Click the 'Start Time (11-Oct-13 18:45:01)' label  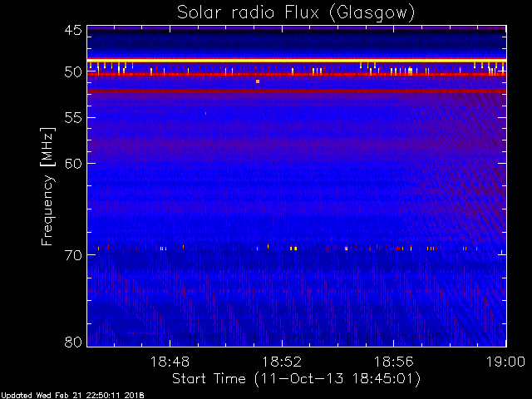coord(296,379)
